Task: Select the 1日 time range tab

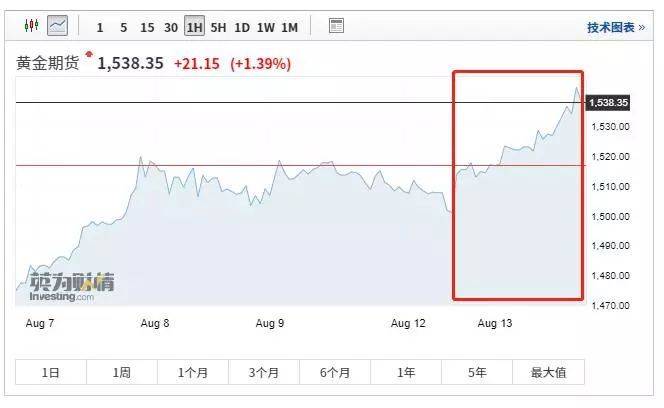Action: pyautogui.click(x=50, y=373)
